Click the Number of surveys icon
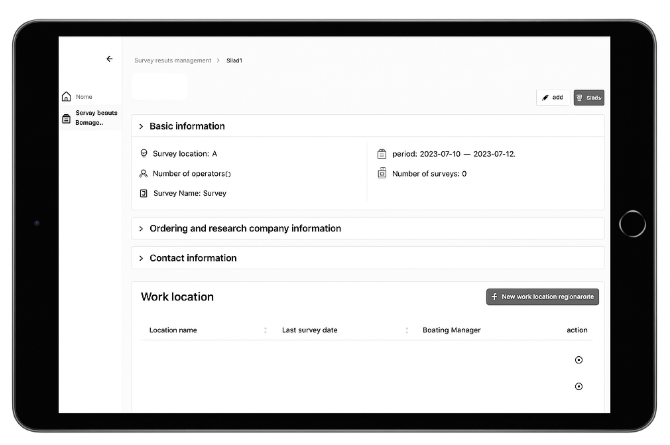Viewport: 670px width, 445px height. tap(382, 173)
